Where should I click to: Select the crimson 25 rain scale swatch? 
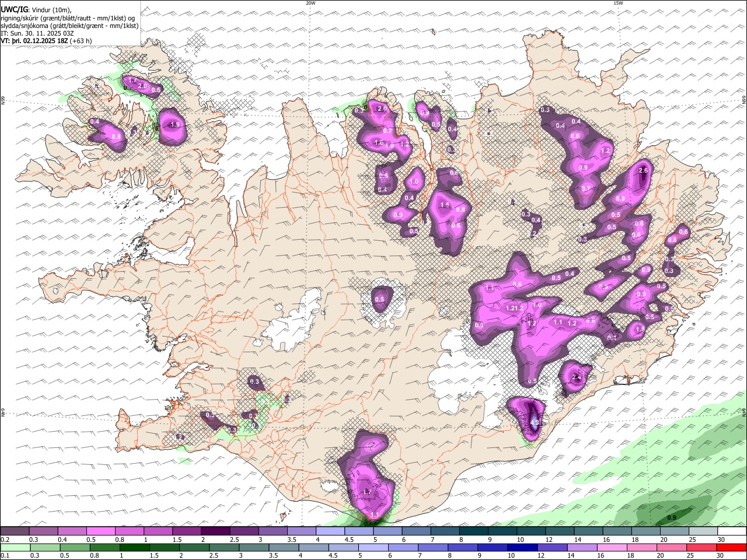[702, 547]
